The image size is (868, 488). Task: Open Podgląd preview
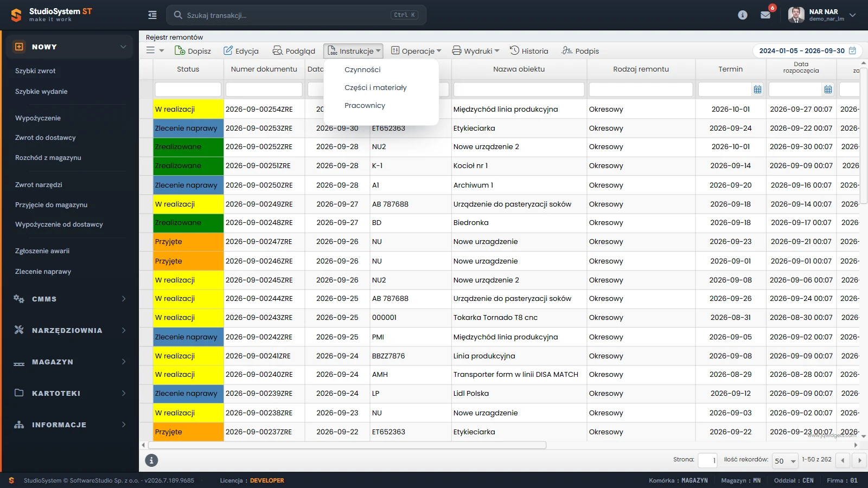click(x=293, y=51)
